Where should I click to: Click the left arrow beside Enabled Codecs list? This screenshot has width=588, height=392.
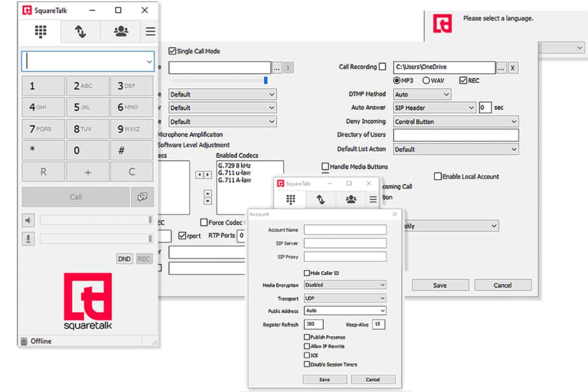199,175
